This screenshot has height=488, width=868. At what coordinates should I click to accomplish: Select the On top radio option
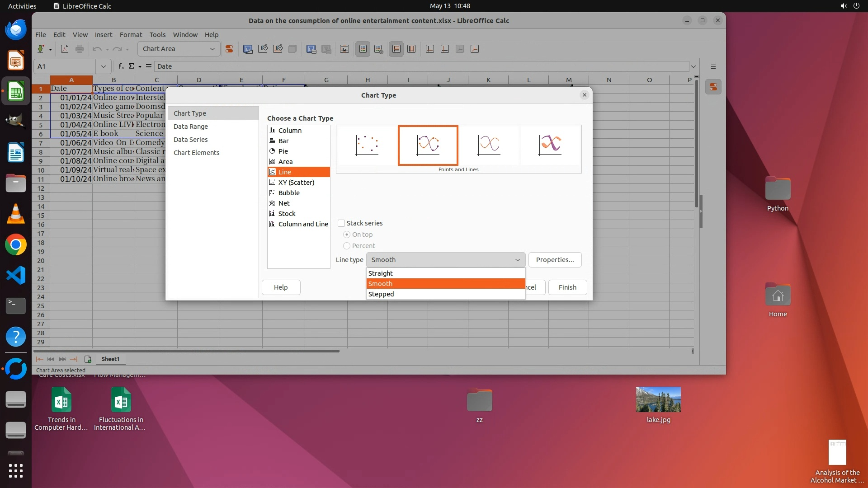(347, 235)
